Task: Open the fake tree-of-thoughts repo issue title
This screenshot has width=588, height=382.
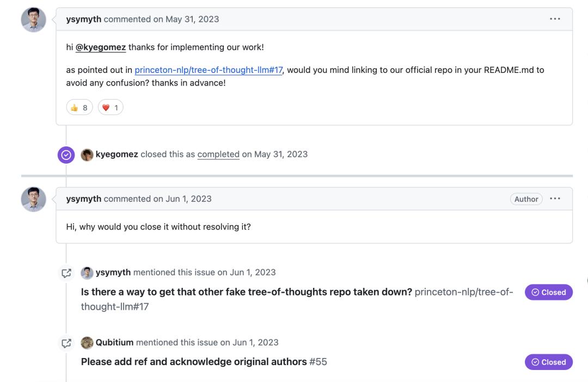Action: [x=246, y=292]
